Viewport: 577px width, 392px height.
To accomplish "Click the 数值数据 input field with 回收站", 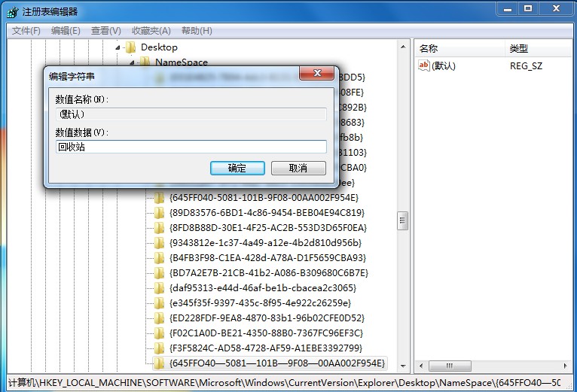I will point(191,147).
